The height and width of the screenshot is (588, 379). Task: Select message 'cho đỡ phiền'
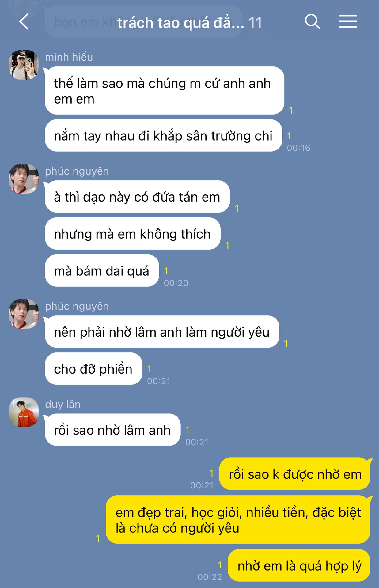93,369
